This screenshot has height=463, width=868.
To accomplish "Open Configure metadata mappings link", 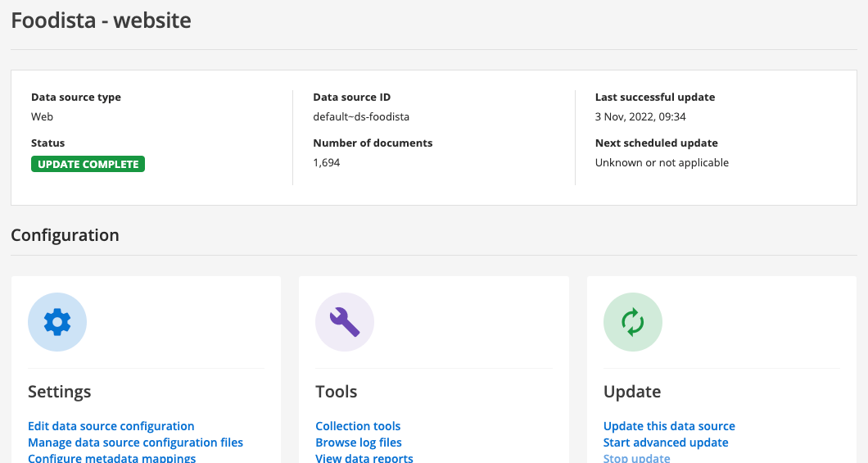I will [x=111, y=458].
